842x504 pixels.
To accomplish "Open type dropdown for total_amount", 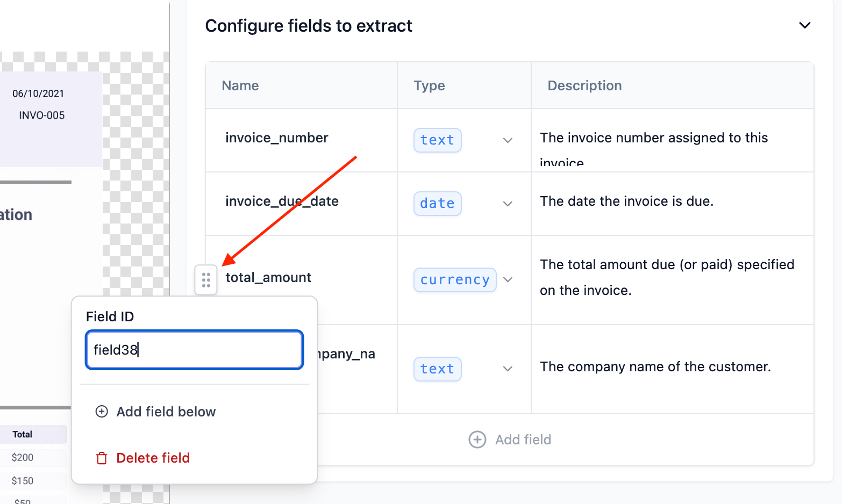I will [x=507, y=280].
